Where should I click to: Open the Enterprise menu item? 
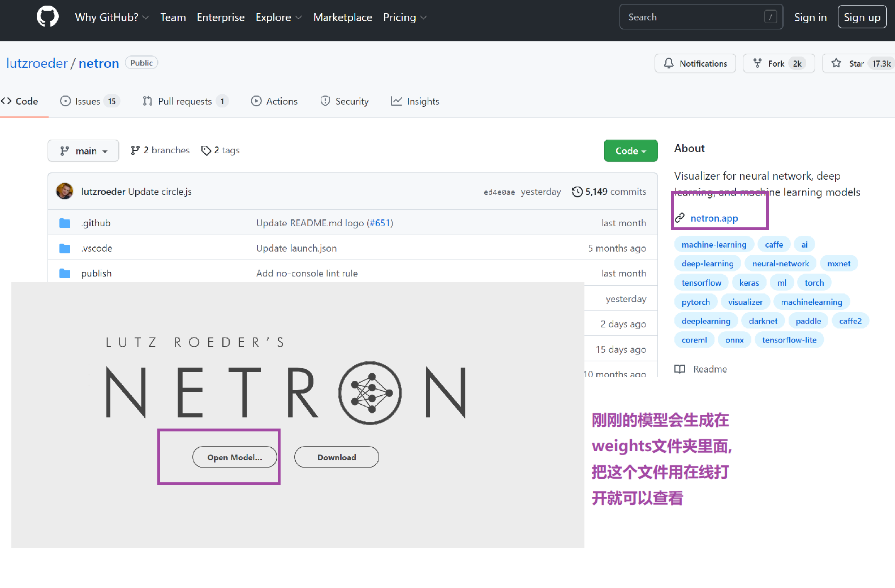(221, 17)
